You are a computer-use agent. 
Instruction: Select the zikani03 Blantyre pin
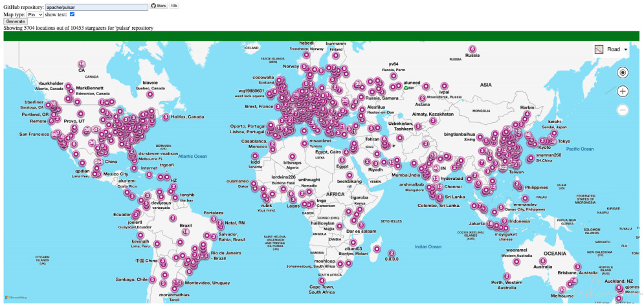point(353,243)
